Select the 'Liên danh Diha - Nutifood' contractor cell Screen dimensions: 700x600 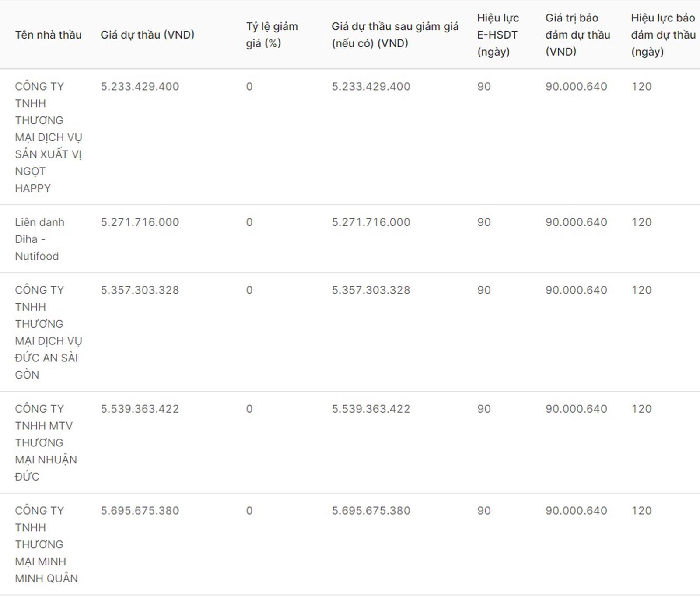coord(39,239)
